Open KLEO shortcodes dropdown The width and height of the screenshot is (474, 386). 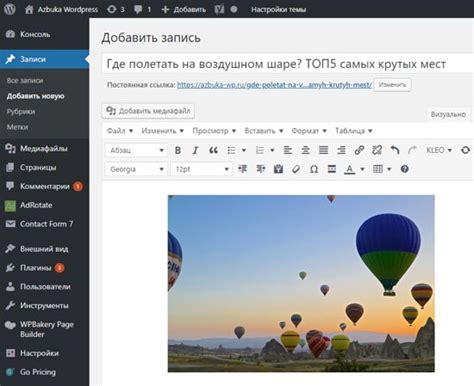coord(439,150)
